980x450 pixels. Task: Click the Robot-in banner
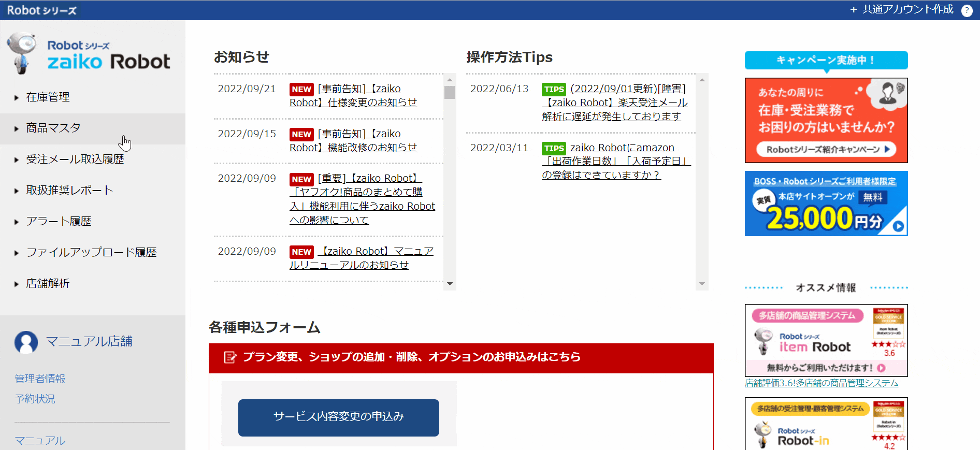pos(826,424)
